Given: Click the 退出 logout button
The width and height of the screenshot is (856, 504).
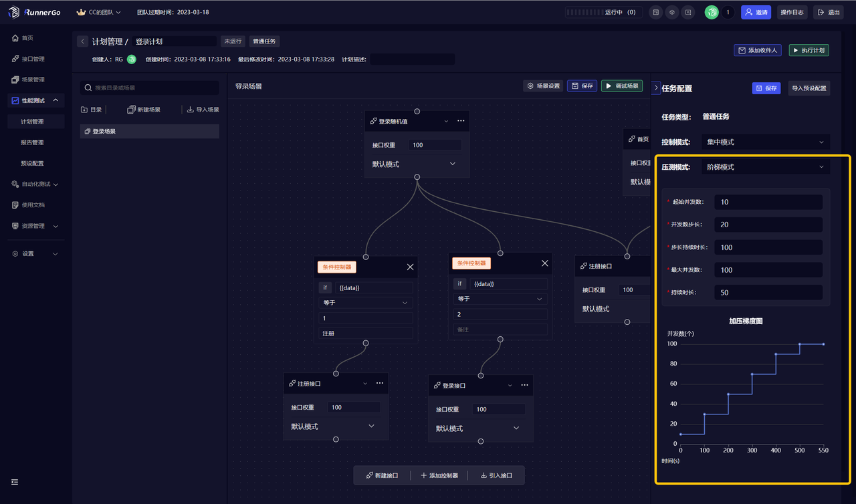Looking at the screenshot, I should pyautogui.click(x=829, y=12).
